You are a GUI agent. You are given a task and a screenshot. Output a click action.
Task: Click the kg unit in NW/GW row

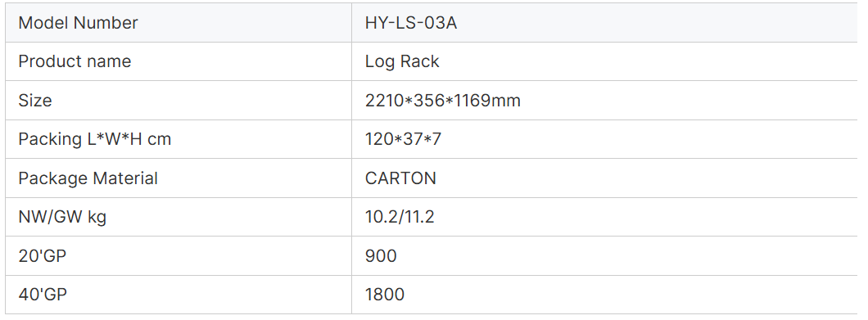pos(97,218)
